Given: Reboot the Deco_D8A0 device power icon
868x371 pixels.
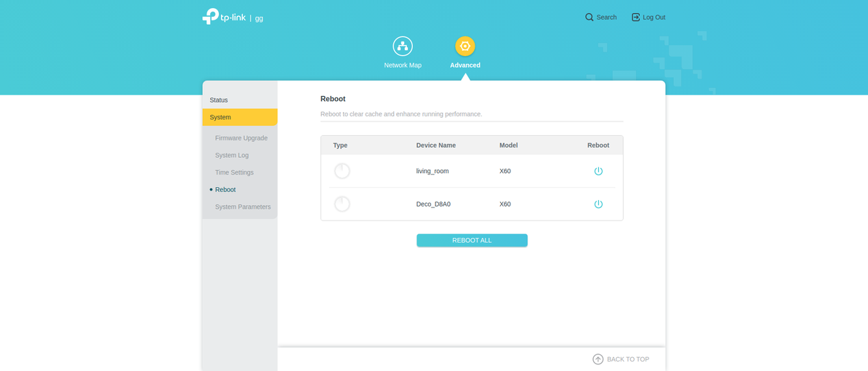Looking at the screenshot, I should point(598,204).
